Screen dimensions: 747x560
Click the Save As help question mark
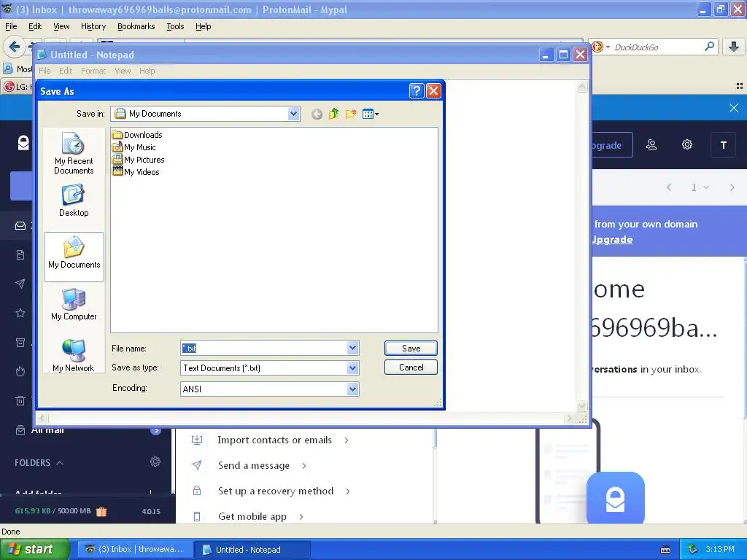coord(417,91)
